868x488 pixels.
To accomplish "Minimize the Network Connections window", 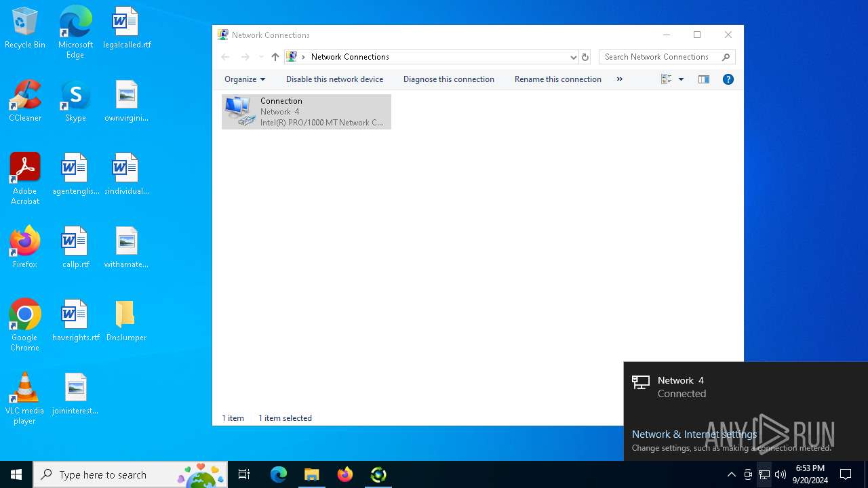I will 667,35.
